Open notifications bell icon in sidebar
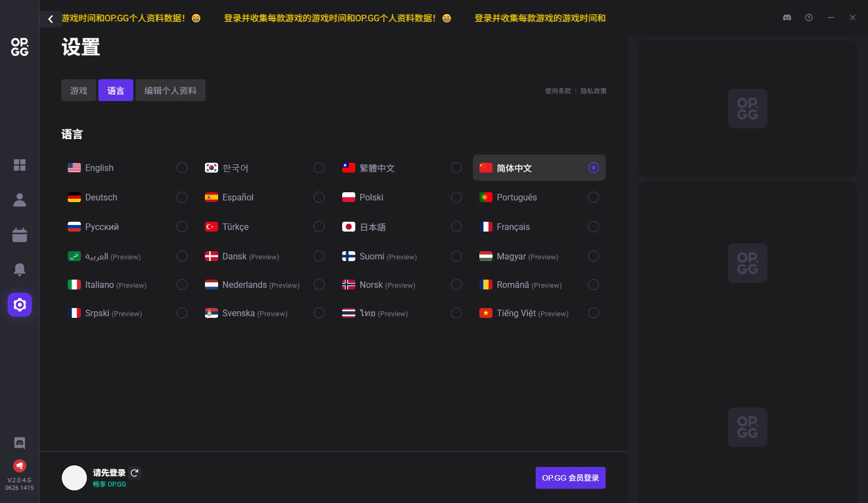 [20, 269]
